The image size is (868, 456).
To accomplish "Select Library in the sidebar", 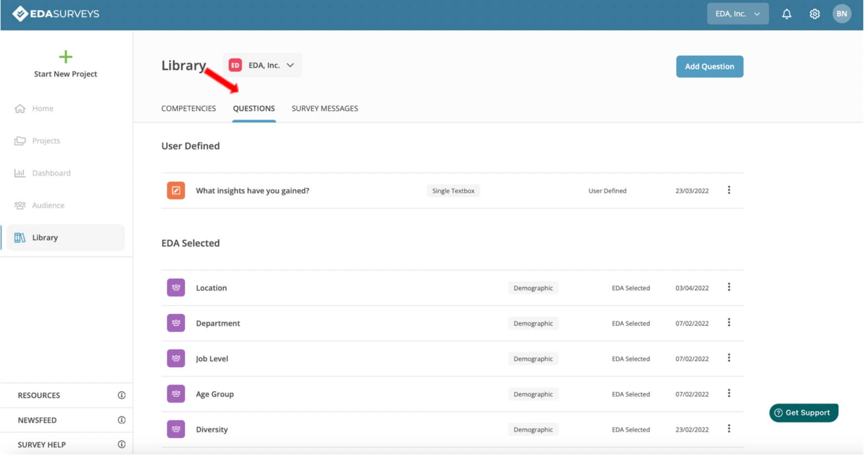I will [x=66, y=238].
